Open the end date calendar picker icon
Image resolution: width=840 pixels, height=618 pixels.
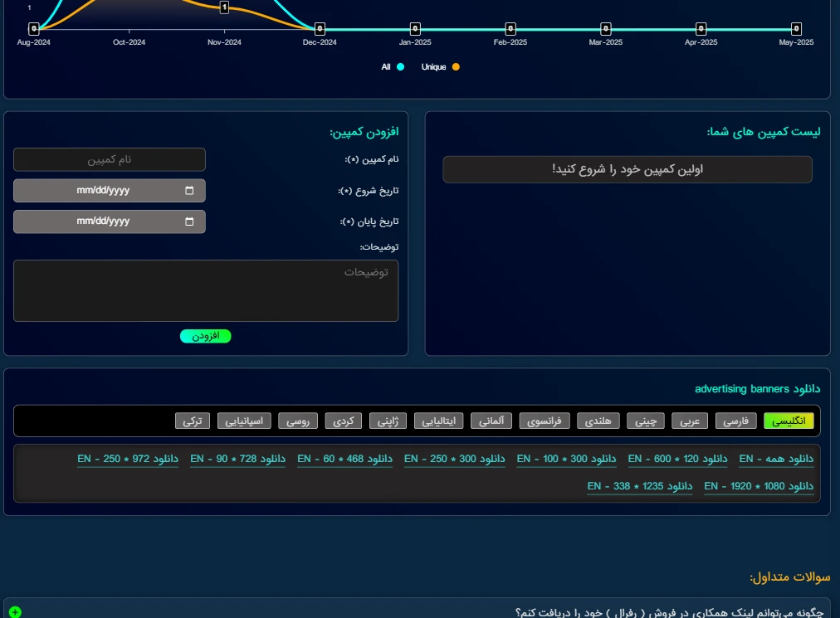[189, 221]
